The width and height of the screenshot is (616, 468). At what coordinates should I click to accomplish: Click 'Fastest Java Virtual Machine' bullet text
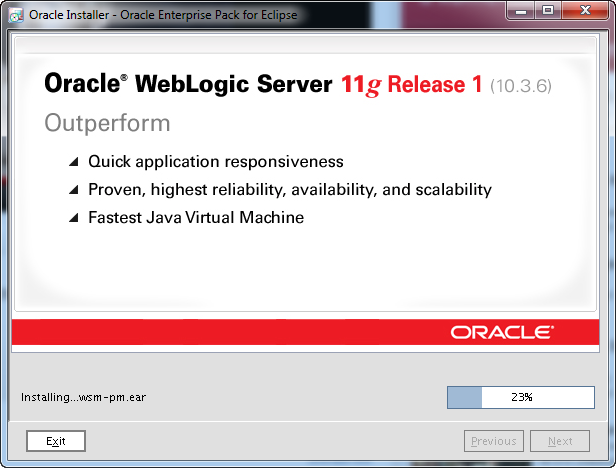pyautogui.click(x=196, y=217)
